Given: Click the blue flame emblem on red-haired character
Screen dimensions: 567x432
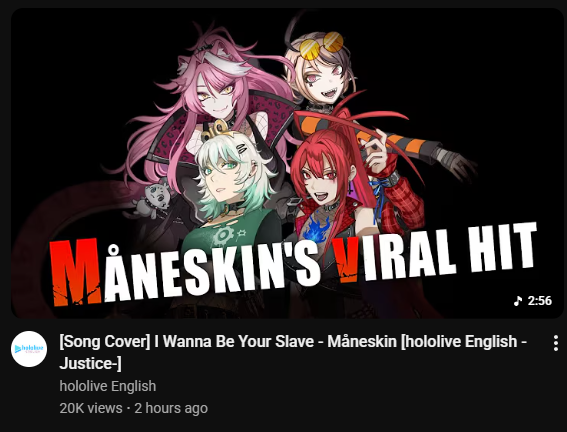Looking at the screenshot, I should (x=316, y=229).
